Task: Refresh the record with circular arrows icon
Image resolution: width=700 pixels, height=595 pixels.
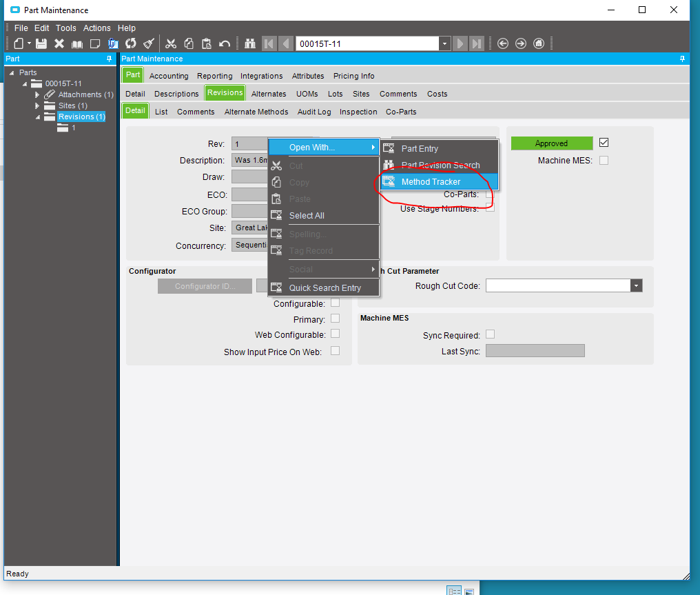Action: coord(131,43)
